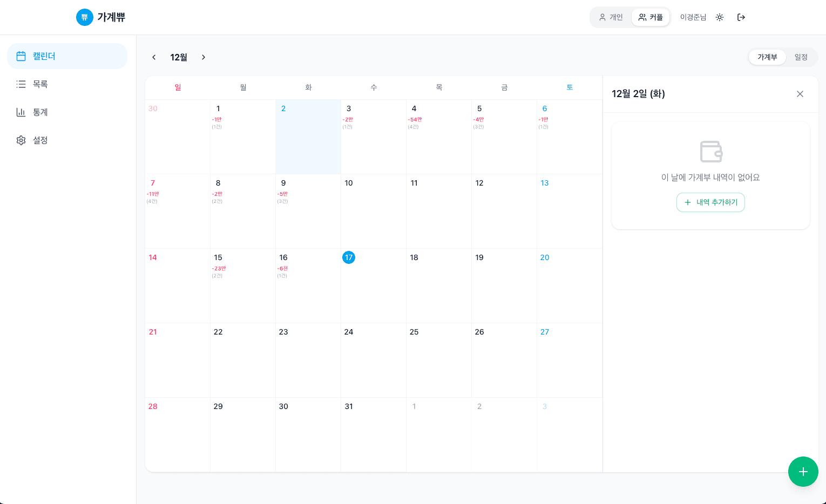826x504 pixels.
Task: Select today's date 17 on calendar
Action: [x=349, y=258]
